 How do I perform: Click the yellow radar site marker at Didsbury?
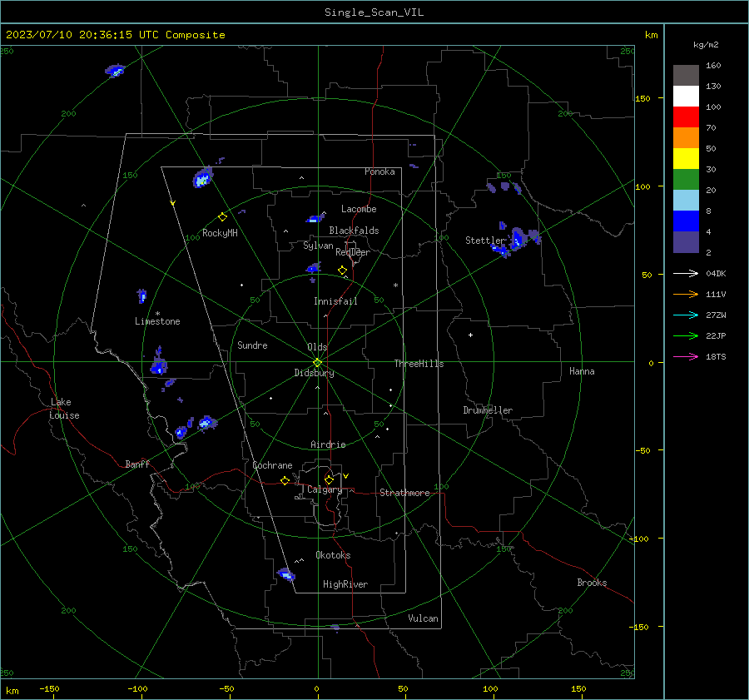(x=318, y=362)
